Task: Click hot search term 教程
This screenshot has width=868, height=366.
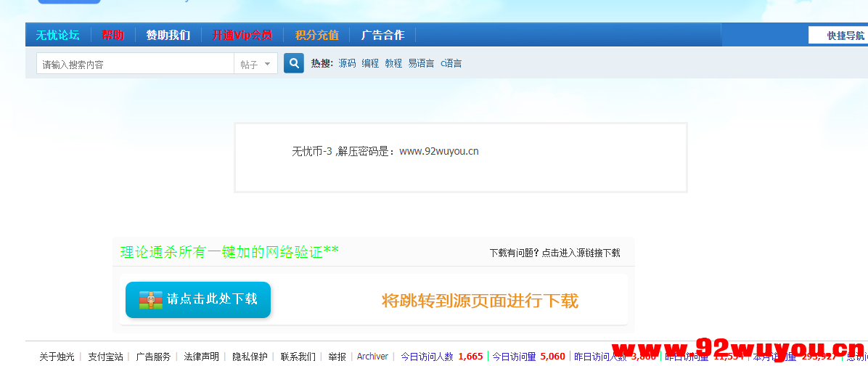Action: coord(393,63)
